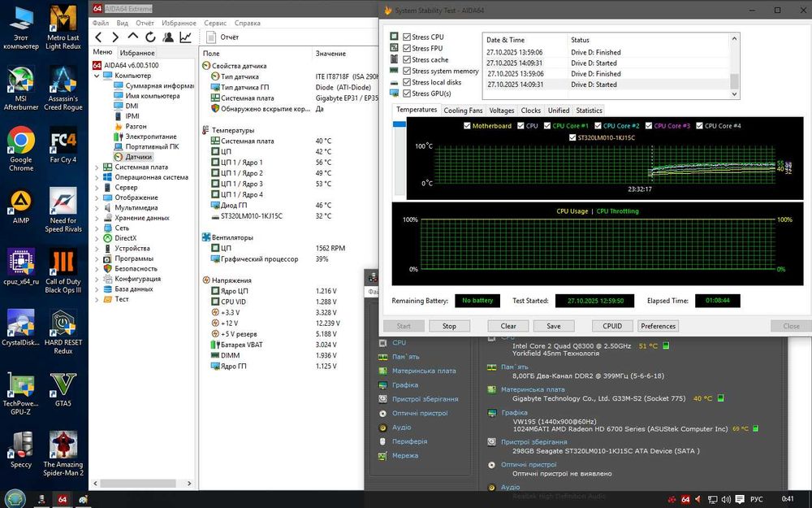Toggle Motherboard graph checkbox
Viewport: 812px width, 508px height.
pyautogui.click(x=467, y=125)
